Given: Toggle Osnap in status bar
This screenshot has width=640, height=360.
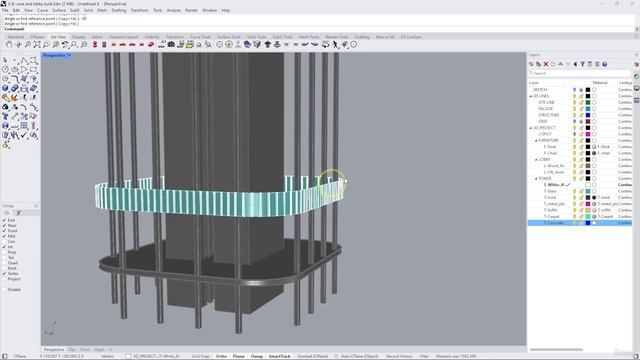Looking at the screenshot, I should point(257,356).
